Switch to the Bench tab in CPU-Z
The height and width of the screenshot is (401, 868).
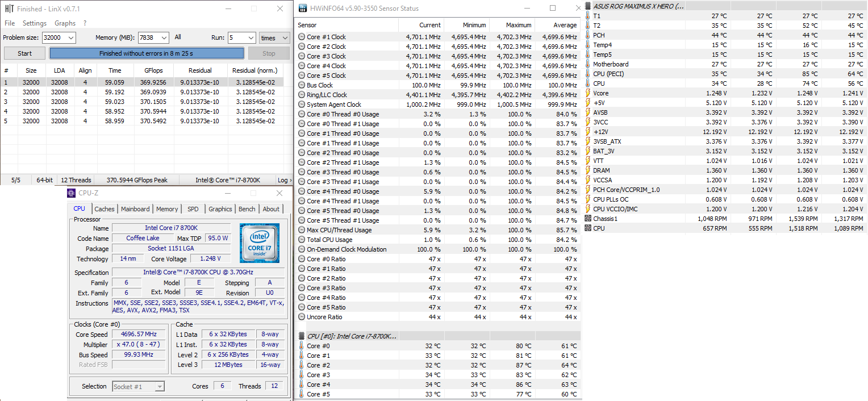(247, 209)
